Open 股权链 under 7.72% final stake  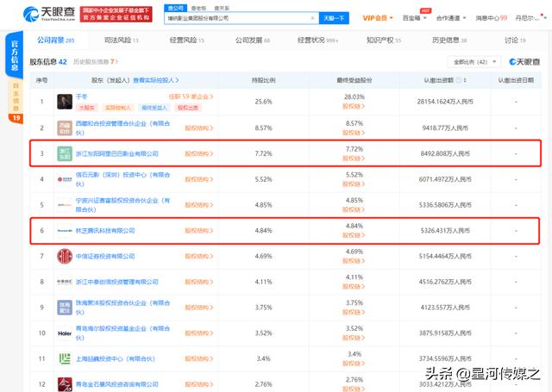[354, 159]
